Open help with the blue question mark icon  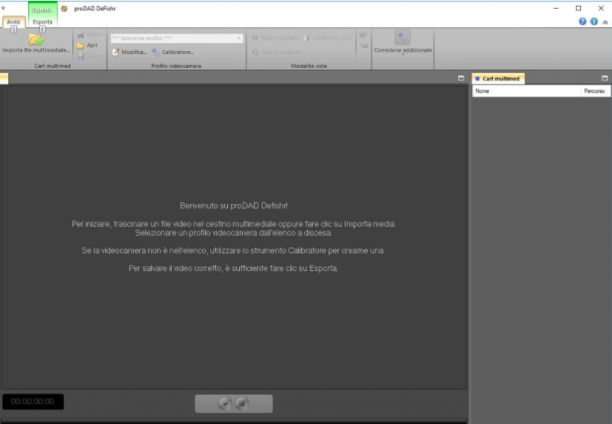[x=582, y=21]
